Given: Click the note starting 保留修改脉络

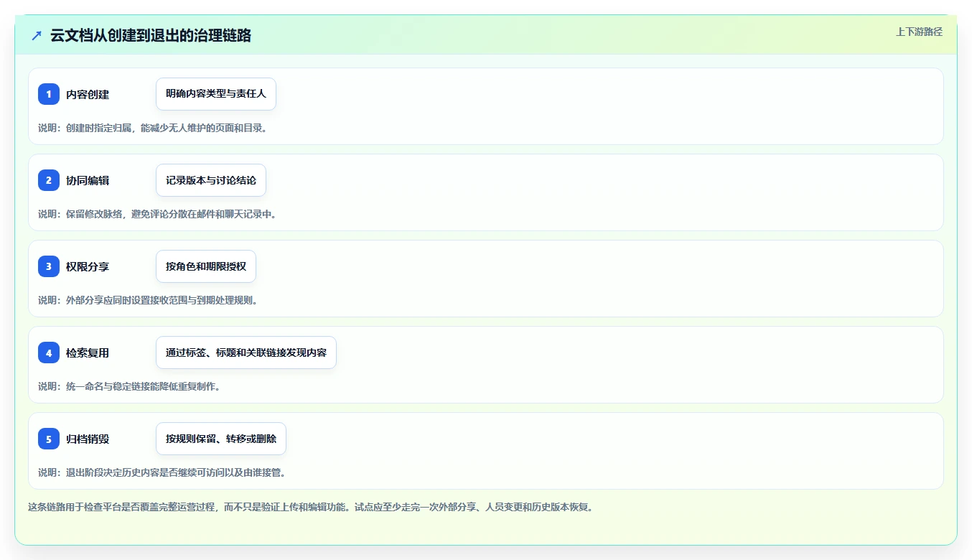Looking at the screenshot, I should (x=157, y=214).
